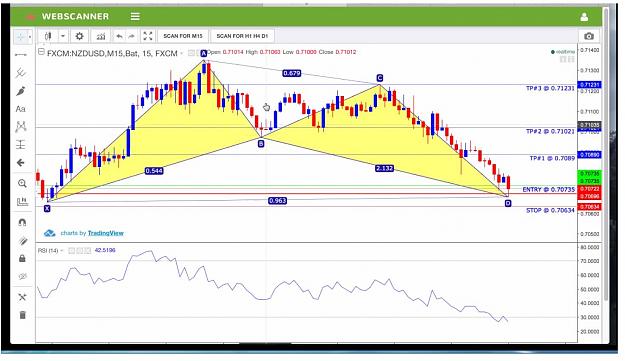Click pattern point A marker
The image size is (625, 361).
pos(204,53)
